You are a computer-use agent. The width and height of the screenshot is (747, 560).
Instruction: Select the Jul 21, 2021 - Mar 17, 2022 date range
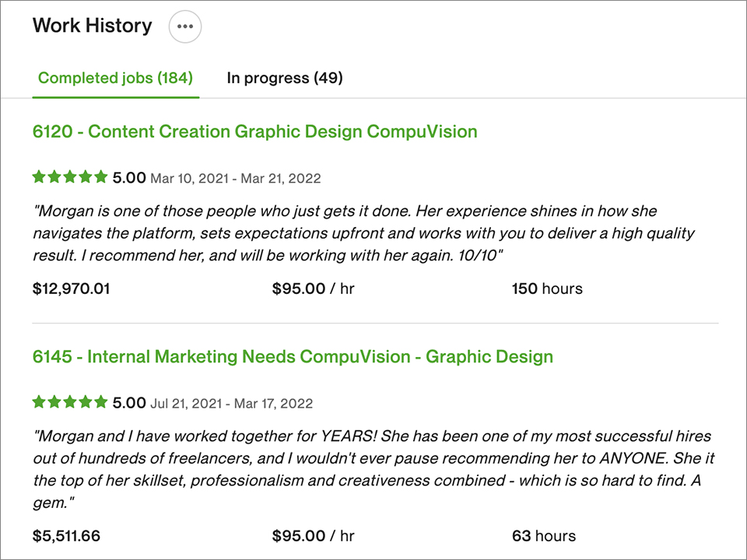tap(232, 404)
